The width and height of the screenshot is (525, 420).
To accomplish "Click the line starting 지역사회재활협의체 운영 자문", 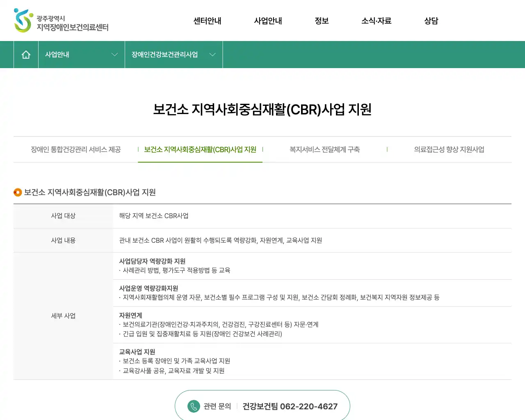I will (279, 297).
